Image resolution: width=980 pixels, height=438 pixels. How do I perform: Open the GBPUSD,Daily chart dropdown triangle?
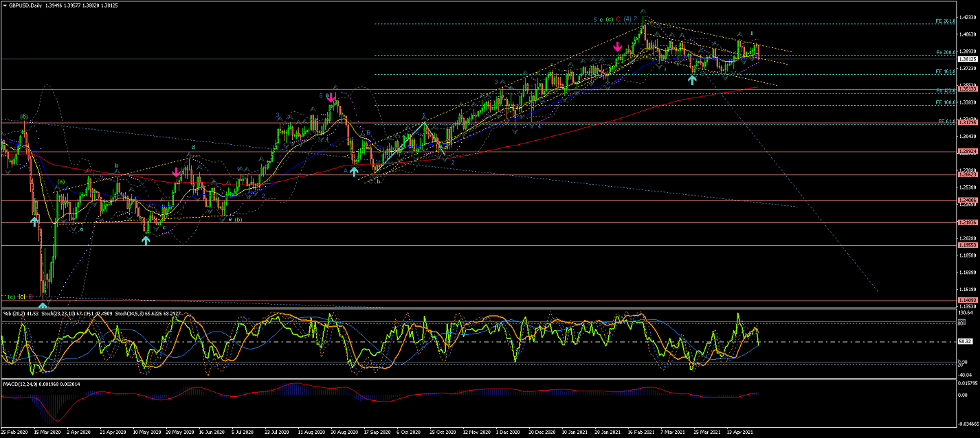(x=5, y=5)
